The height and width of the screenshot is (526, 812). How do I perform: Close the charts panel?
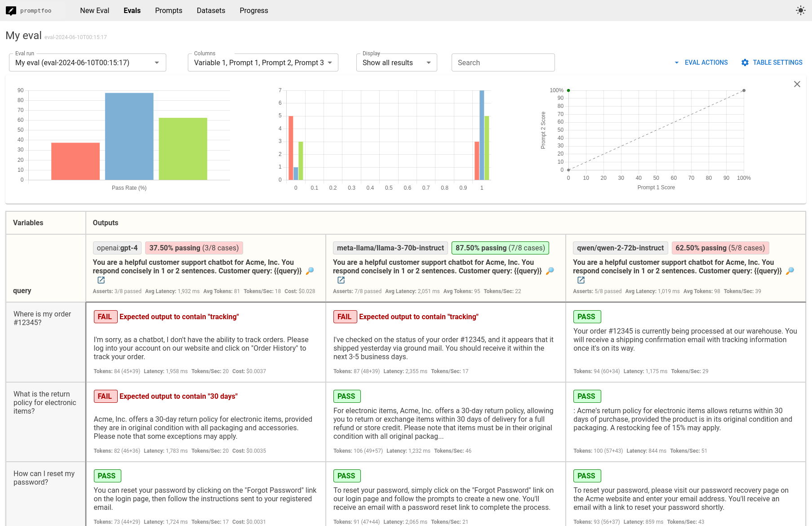(x=797, y=84)
